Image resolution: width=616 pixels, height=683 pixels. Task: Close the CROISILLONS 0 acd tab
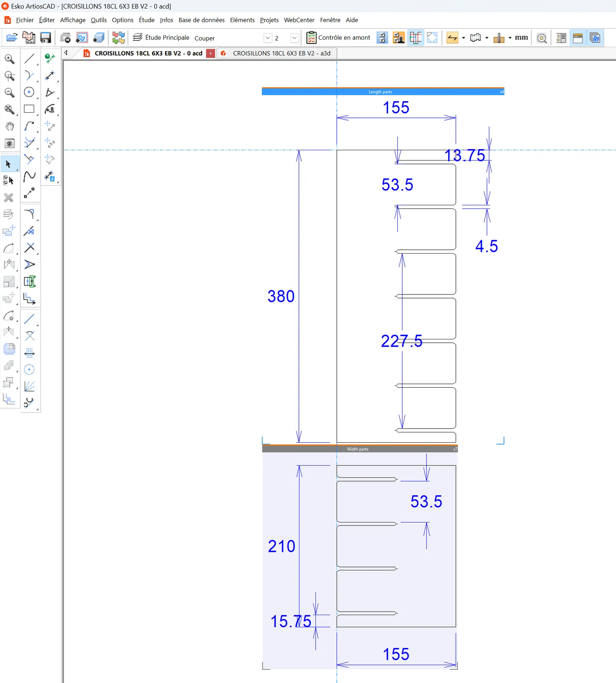tap(210, 53)
